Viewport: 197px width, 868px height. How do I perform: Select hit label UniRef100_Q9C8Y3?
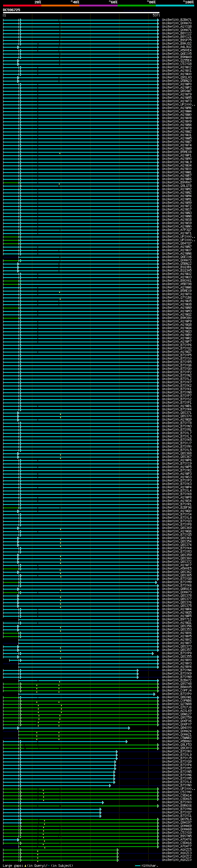177,748
